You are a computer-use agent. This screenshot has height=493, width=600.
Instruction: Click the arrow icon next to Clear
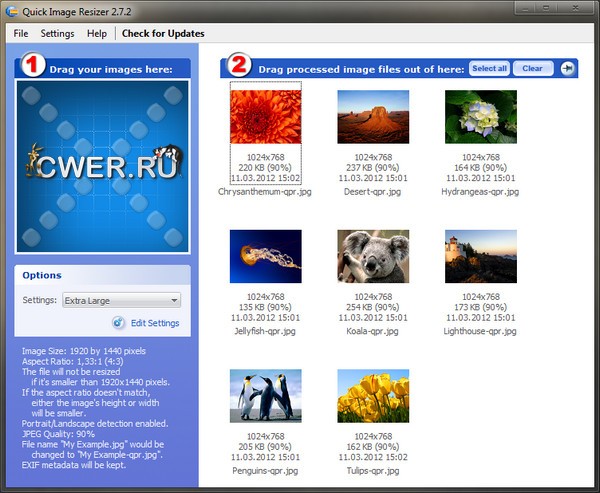pos(567,68)
